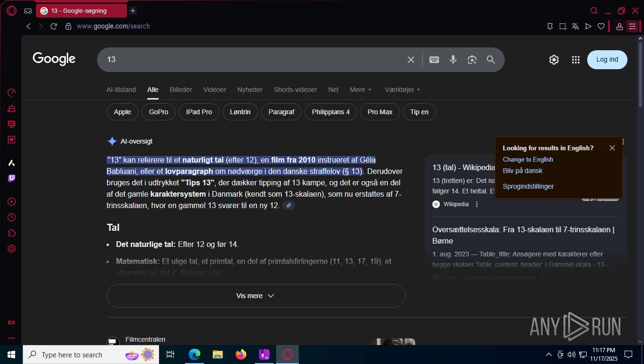
Task: Switch to Net tab
Action: pos(333,90)
